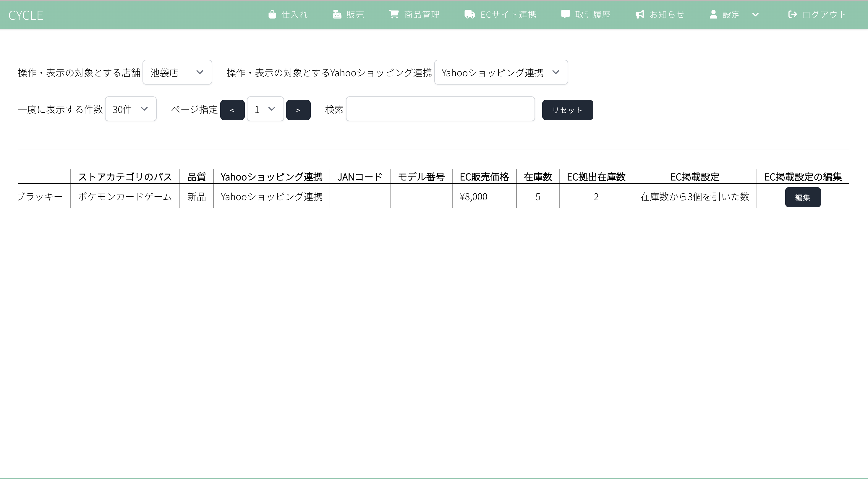The image size is (868, 479).
Task: Click the logout arrow icon
Action: (x=793, y=14)
